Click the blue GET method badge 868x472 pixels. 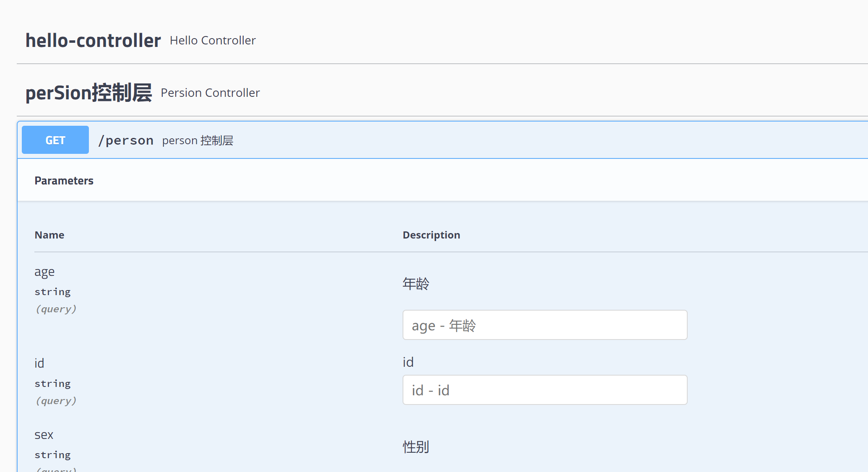tap(55, 140)
